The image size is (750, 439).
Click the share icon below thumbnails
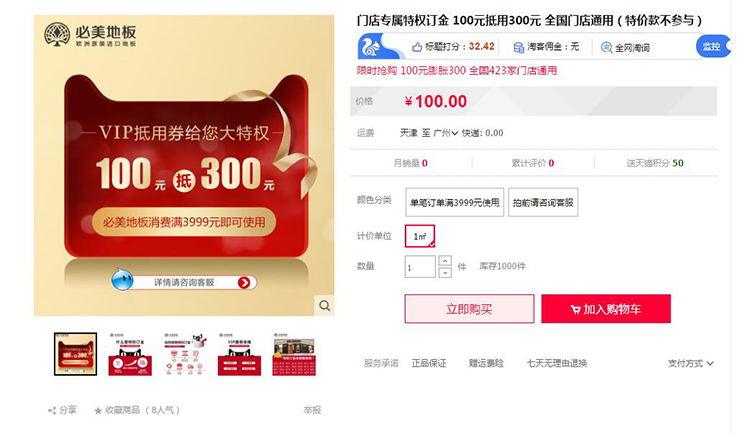(52, 410)
